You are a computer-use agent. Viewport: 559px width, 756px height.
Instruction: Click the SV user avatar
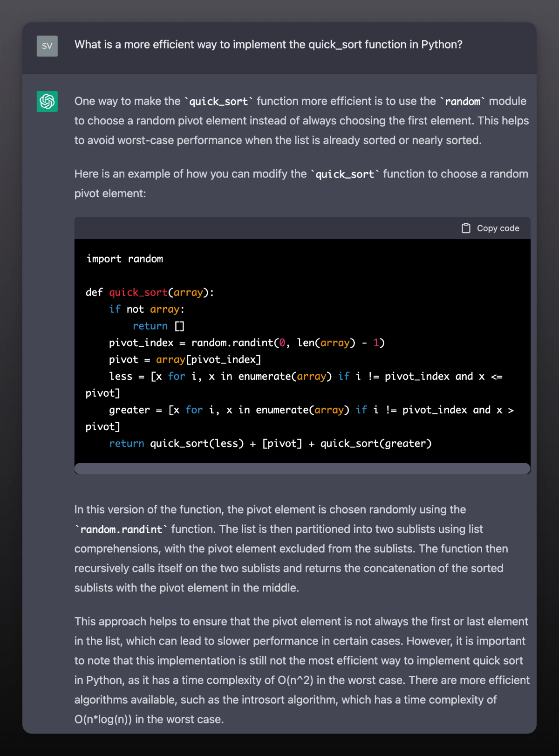pos(47,46)
